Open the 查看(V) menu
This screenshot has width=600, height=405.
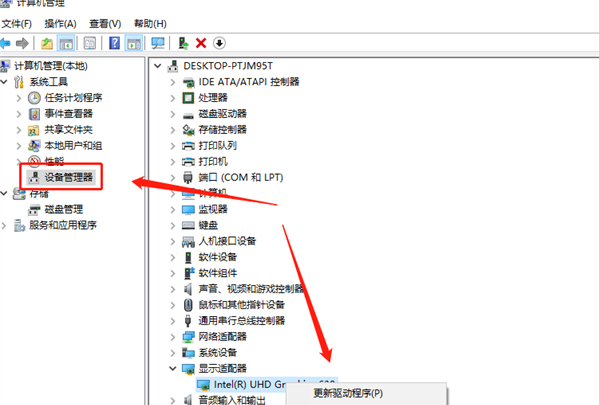(x=106, y=23)
